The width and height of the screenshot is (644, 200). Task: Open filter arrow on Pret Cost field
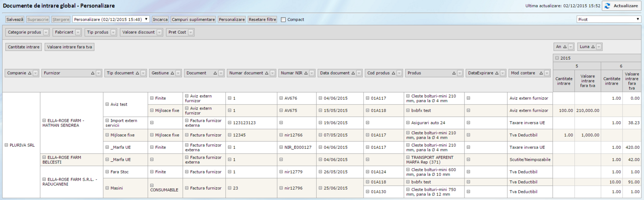point(191,32)
